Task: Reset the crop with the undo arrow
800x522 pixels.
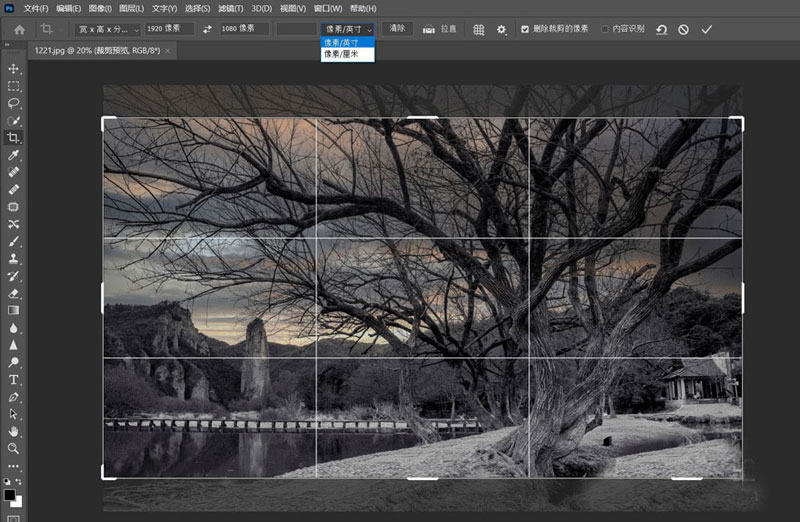Action: [661, 30]
